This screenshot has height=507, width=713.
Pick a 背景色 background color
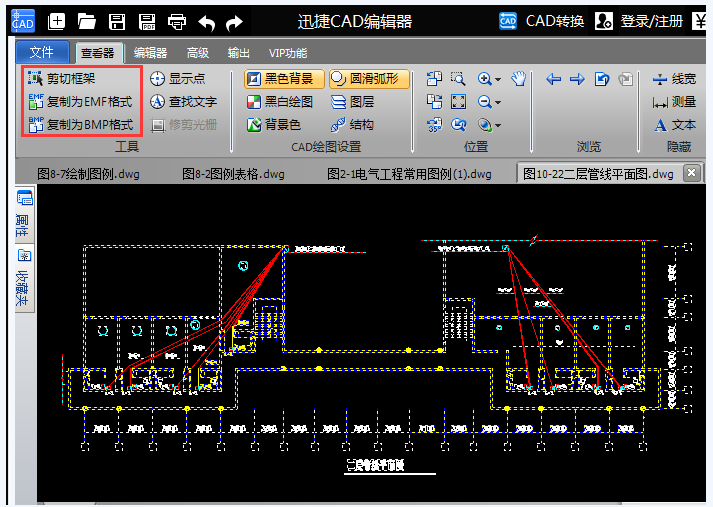tap(274, 124)
